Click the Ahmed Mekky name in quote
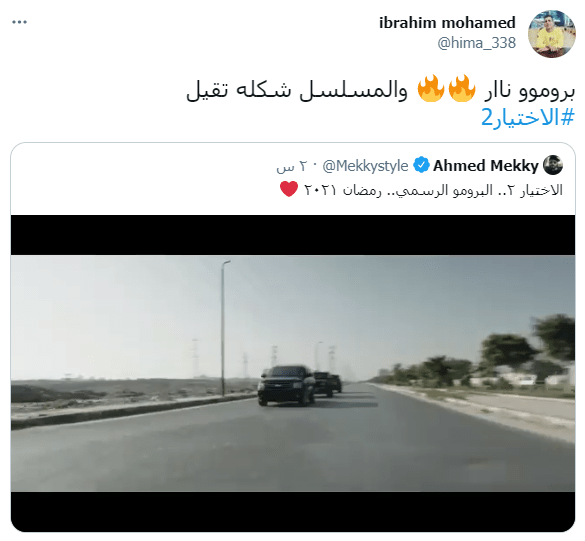585x541 pixels. (x=486, y=166)
